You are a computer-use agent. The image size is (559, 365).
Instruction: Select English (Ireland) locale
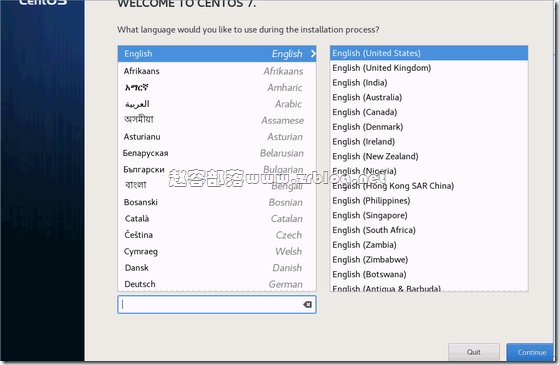[x=429, y=142]
